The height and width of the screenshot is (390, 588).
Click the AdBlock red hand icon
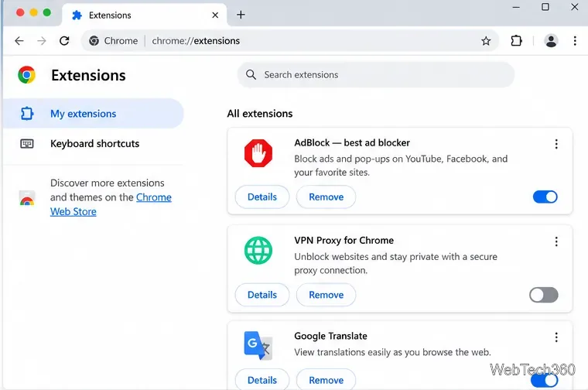(x=258, y=153)
